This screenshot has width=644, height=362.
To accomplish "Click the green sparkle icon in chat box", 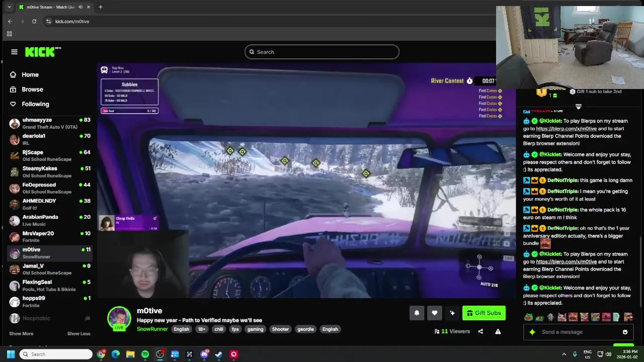I will coord(532,332).
